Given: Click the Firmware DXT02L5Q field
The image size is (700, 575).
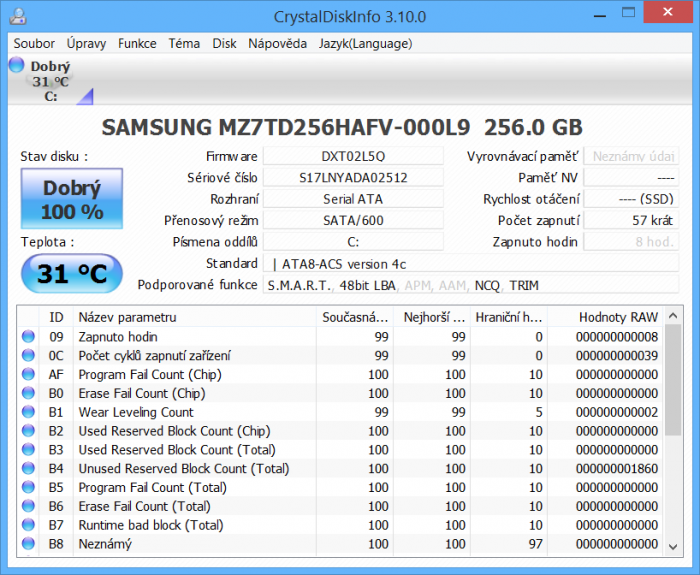Looking at the screenshot, I should [353, 156].
